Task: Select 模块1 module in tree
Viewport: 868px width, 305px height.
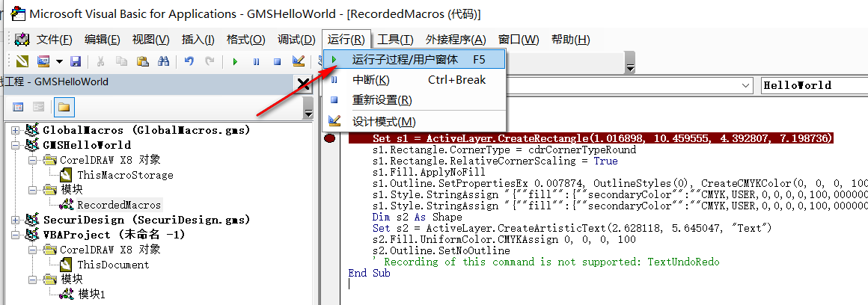Action: point(91,295)
